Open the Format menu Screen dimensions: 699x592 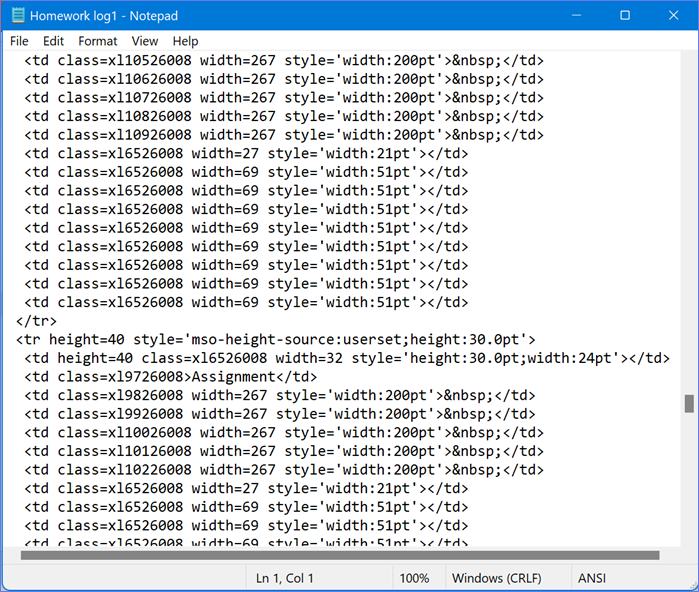coord(97,41)
